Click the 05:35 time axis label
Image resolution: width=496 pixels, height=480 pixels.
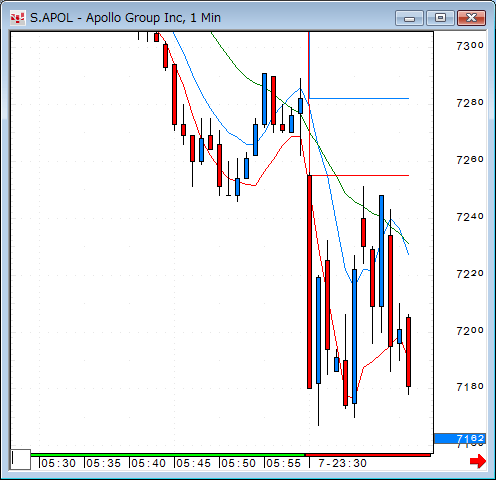tap(103, 463)
